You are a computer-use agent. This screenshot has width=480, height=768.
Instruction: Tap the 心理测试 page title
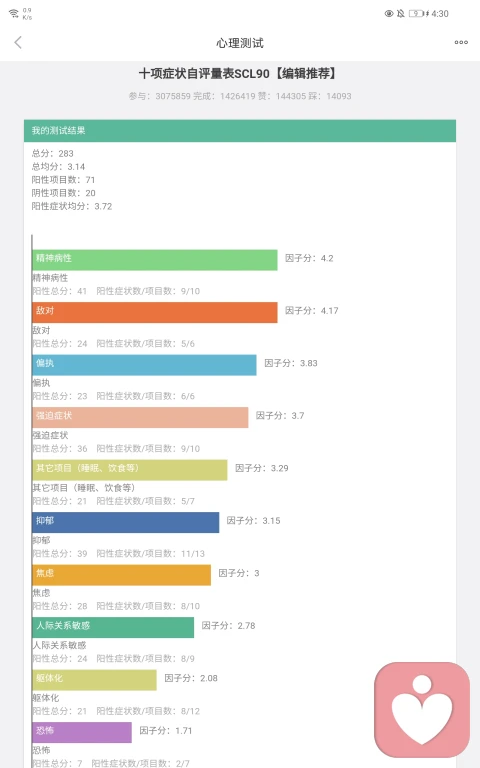pos(240,43)
